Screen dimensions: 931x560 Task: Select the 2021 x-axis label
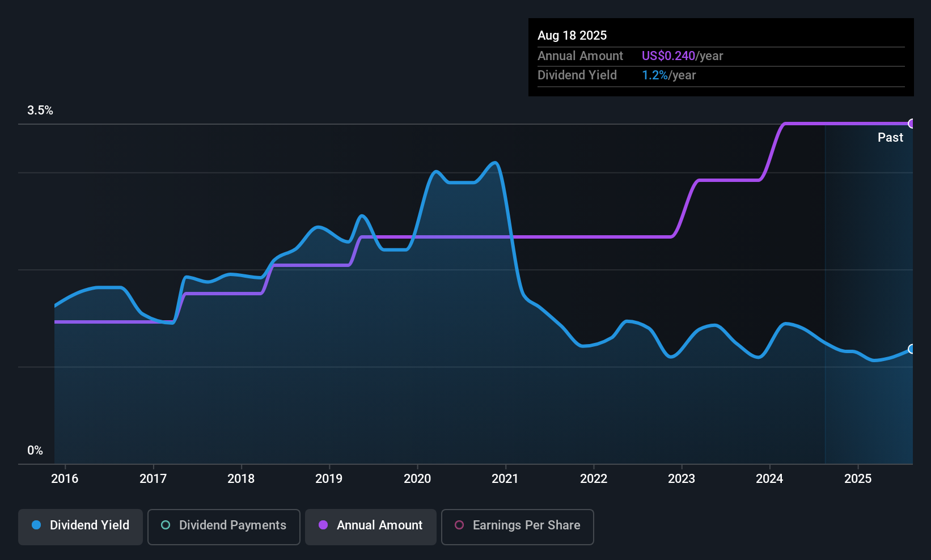(505, 479)
